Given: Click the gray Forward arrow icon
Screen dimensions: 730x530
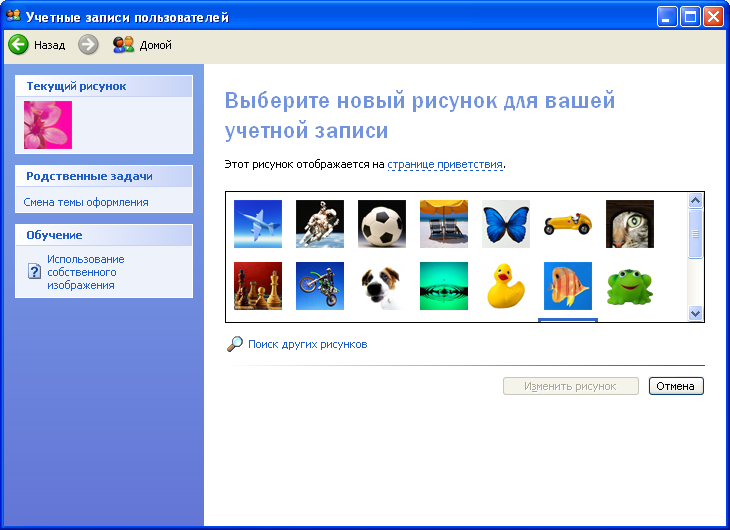Looking at the screenshot, I should (x=88, y=45).
